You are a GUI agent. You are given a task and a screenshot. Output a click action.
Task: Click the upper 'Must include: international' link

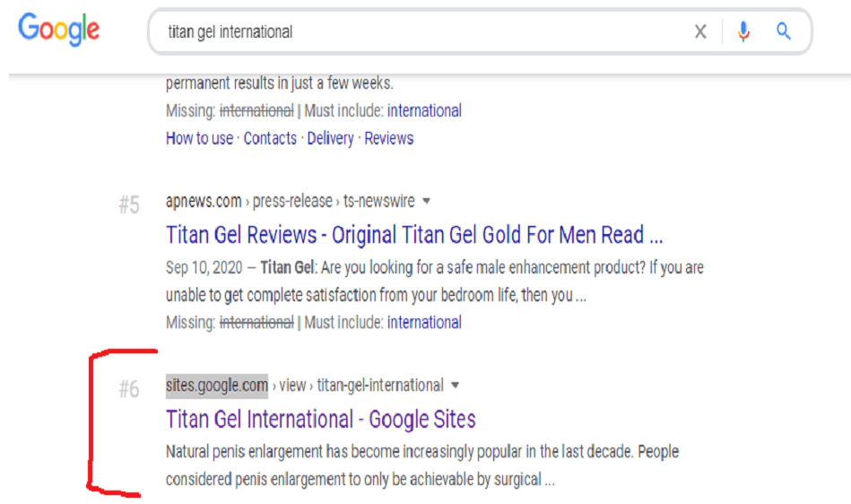pos(424,111)
